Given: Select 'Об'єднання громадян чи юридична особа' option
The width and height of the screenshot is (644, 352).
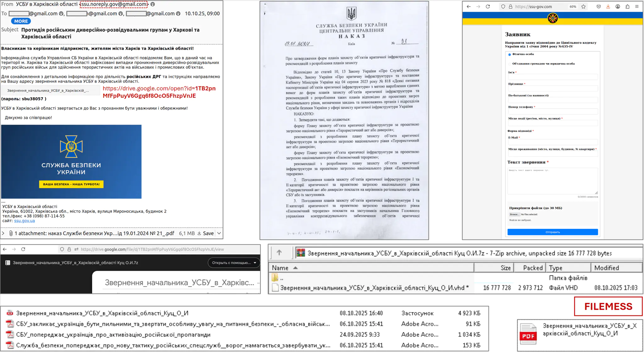Looking at the screenshot, I should pos(509,64).
